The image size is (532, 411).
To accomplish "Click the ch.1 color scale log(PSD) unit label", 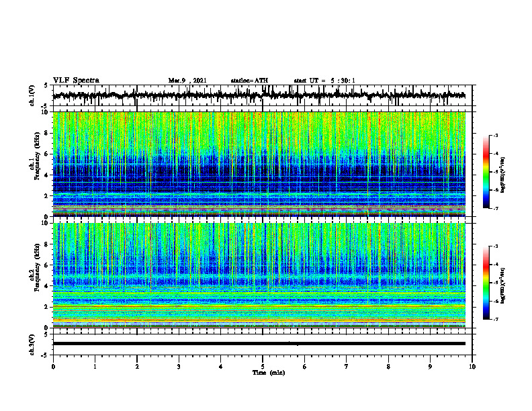I will point(503,175).
